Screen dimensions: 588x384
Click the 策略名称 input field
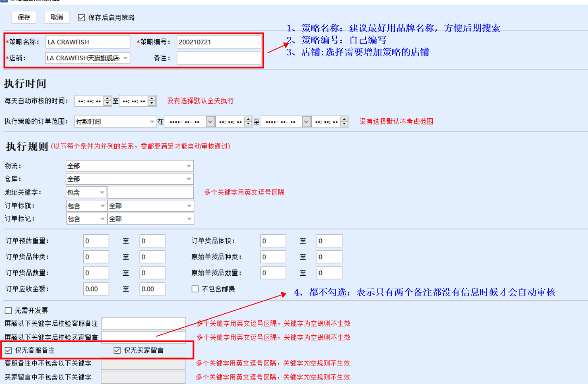tap(88, 42)
